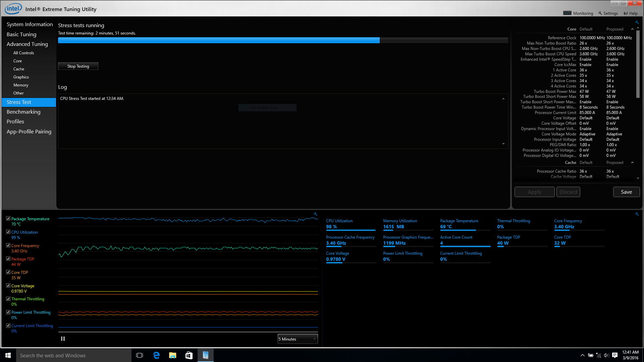Select All Controls under Advanced Tuning
This screenshot has height=362, width=644.
click(23, 53)
